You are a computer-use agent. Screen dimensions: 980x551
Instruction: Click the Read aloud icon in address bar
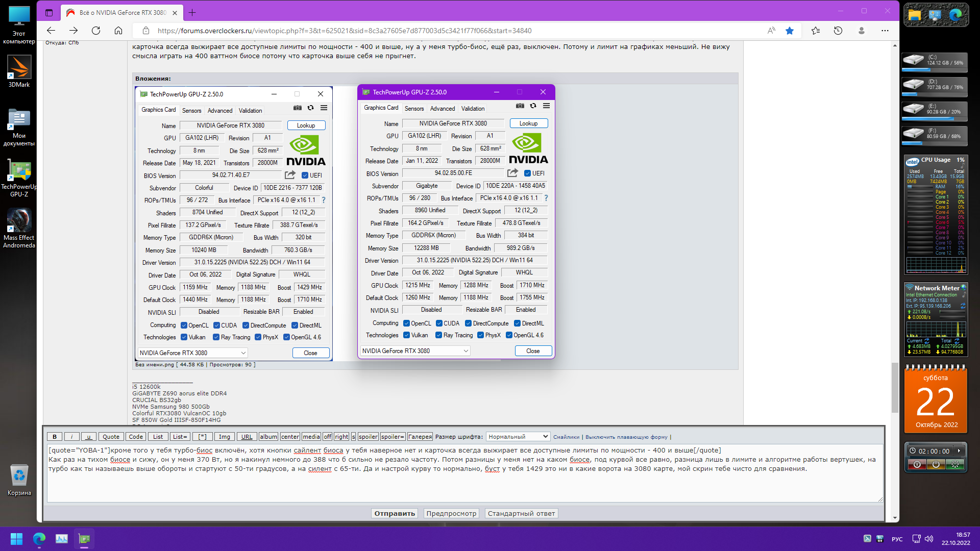pos(771,31)
